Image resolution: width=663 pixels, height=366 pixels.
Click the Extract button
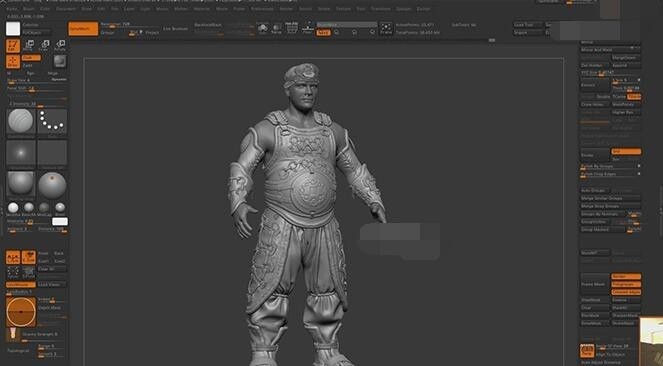595,85
